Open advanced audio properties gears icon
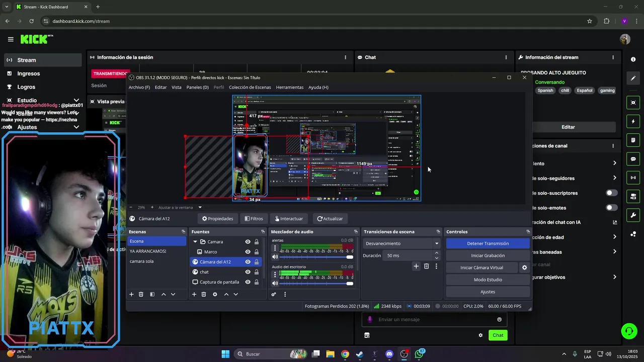The image size is (644, 362). click(x=274, y=294)
